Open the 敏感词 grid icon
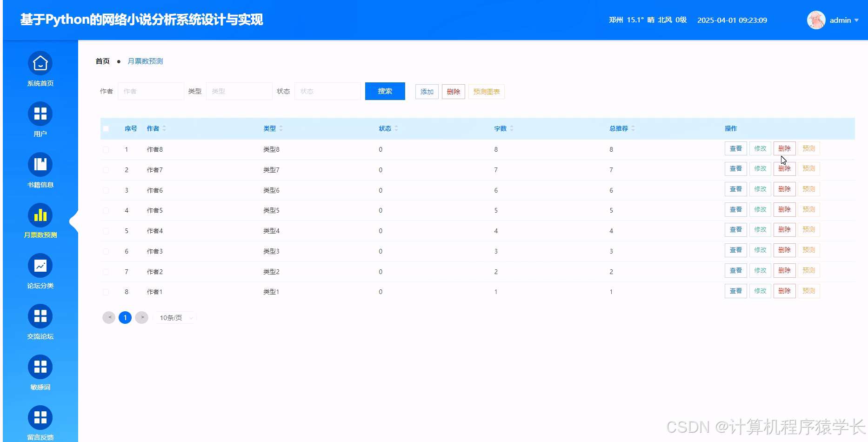Image resolution: width=868 pixels, height=442 pixels. [x=40, y=367]
